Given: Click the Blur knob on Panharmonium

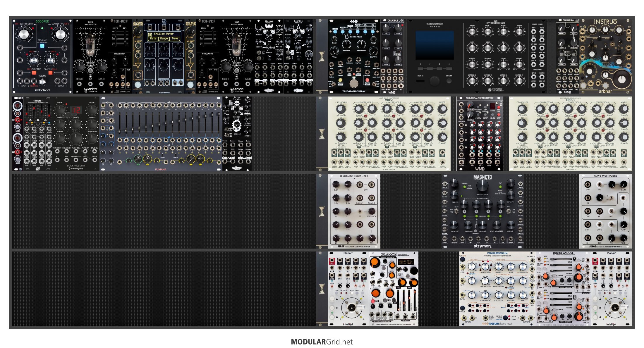Looking at the screenshot, I should pyautogui.click(x=510, y=267).
